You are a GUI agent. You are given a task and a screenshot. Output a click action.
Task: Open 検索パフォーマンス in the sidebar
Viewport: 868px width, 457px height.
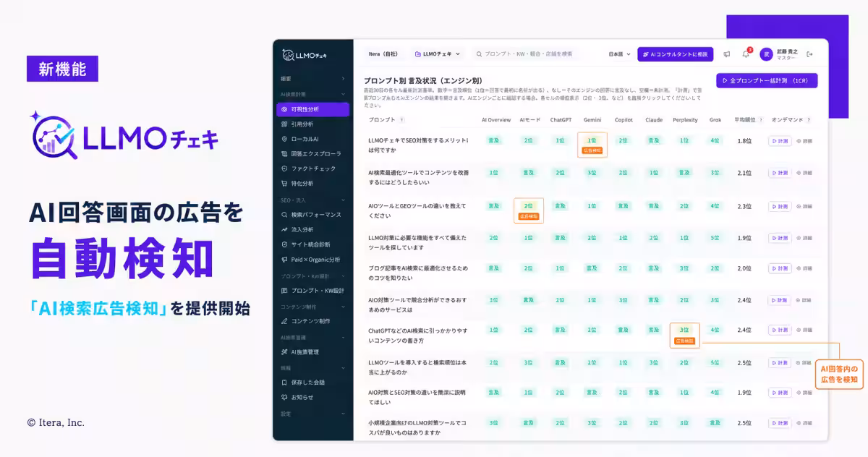pos(312,215)
